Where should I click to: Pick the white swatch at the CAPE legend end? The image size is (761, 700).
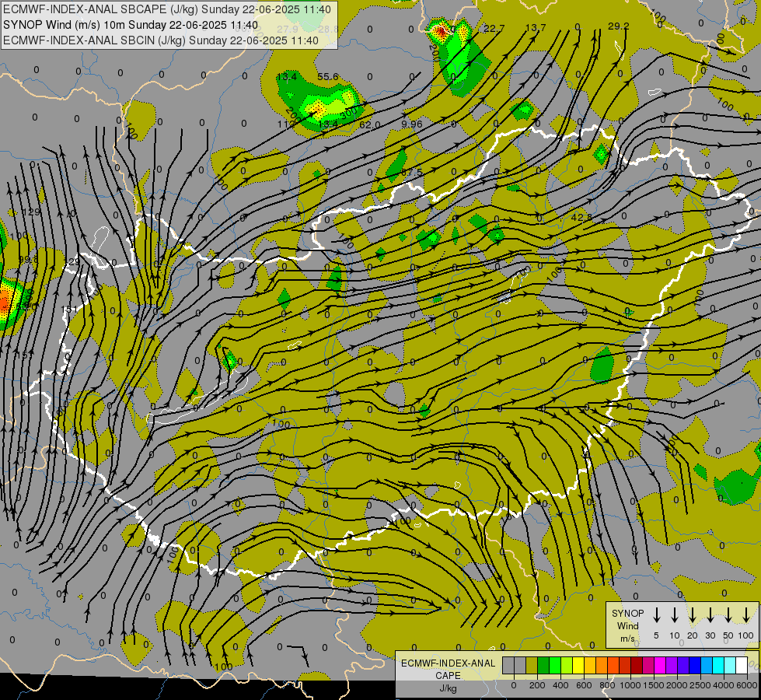(742, 665)
